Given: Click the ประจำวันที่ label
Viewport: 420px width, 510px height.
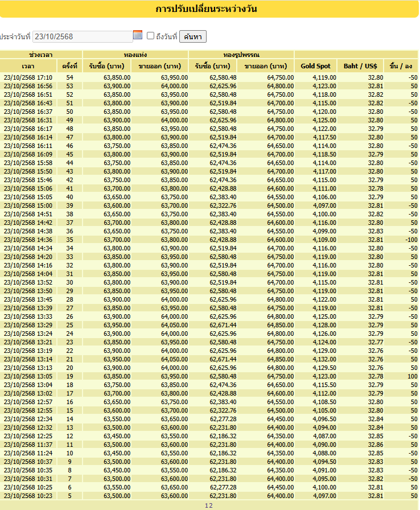Looking at the screenshot, I should point(15,37).
